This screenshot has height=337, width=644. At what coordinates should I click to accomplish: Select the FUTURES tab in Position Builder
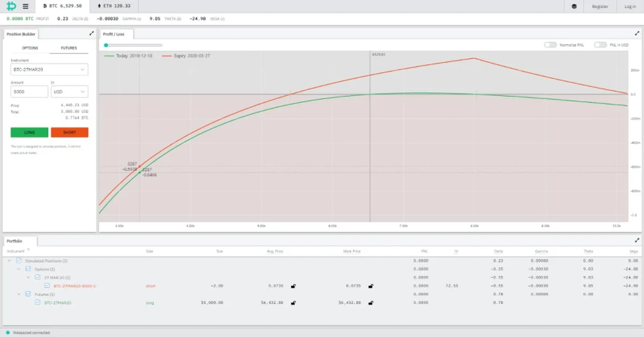pyautogui.click(x=69, y=48)
